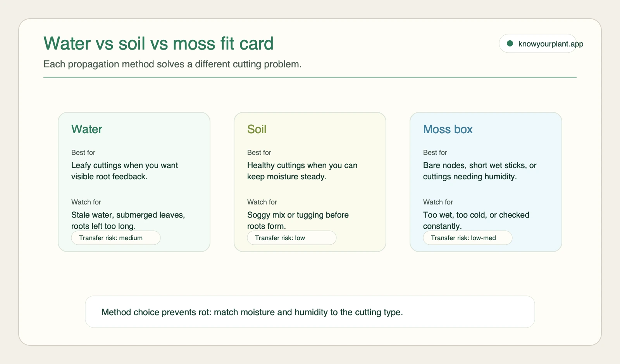Click the main title Water vs soil vs moss
Screen dimensions: 620x364
pyautogui.click(x=158, y=43)
